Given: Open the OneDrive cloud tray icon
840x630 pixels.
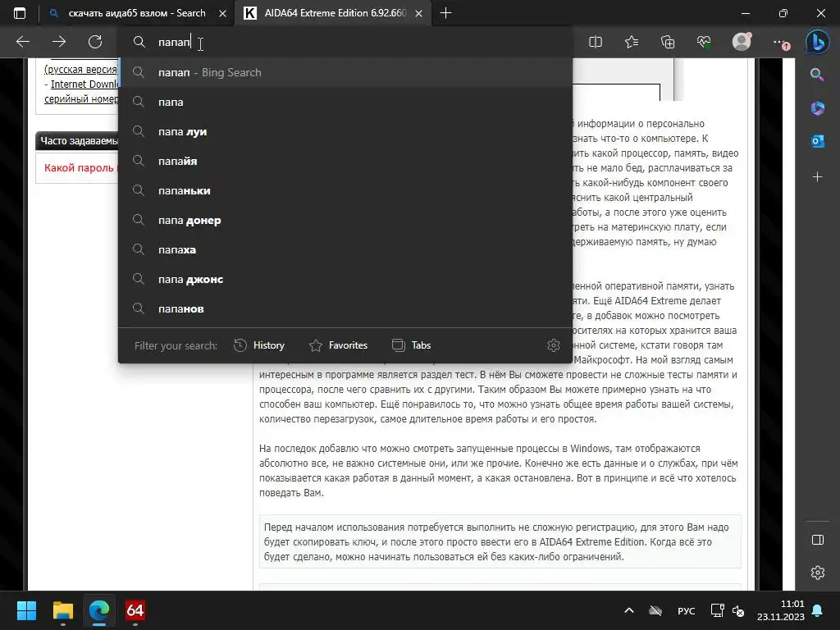Looking at the screenshot, I should (655, 610).
